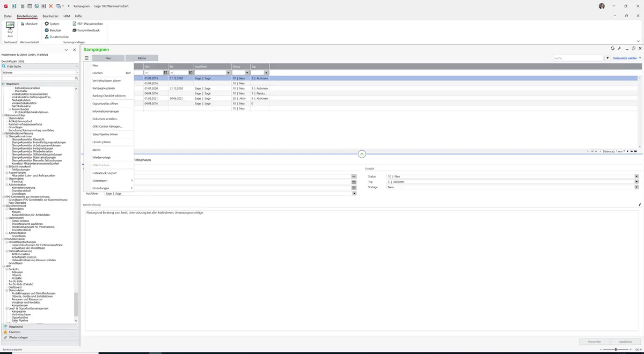Open the Ausführer dropdown in form
Viewport: 644px width, 354px height.
pyautogui.click(x=354, y=193)
